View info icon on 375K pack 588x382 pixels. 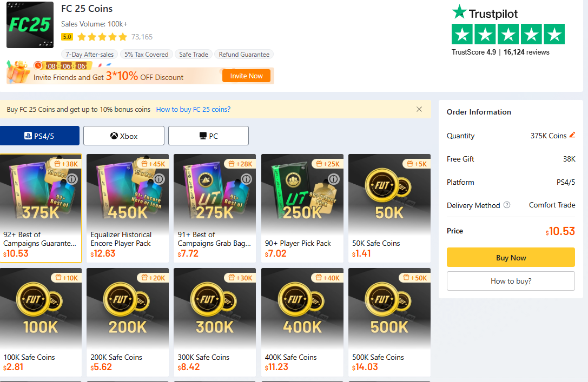[x=72, y=179]
